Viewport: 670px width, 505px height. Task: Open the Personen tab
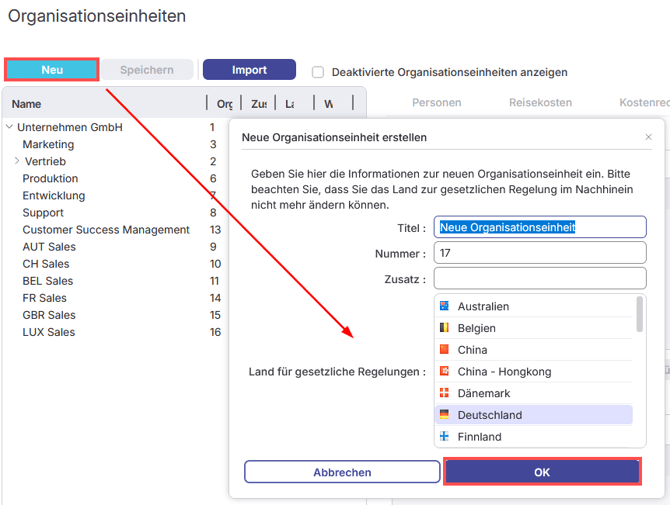pyautogui.click(x=436, y=102)
